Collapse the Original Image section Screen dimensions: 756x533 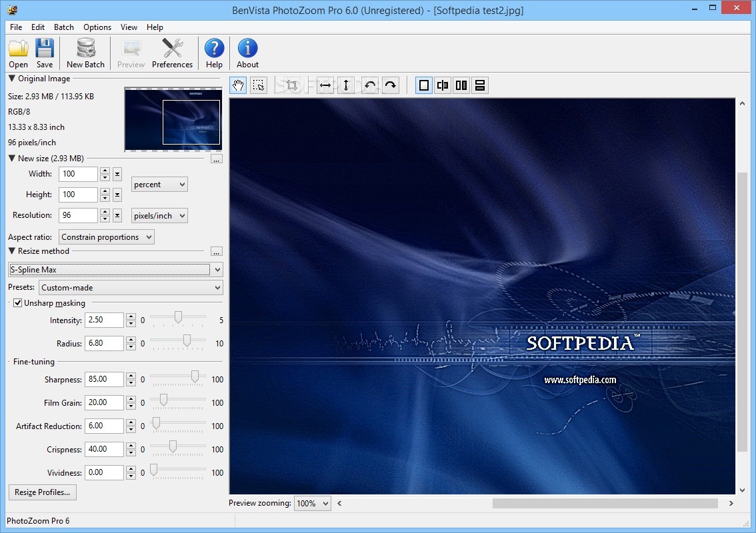point(12,78)
